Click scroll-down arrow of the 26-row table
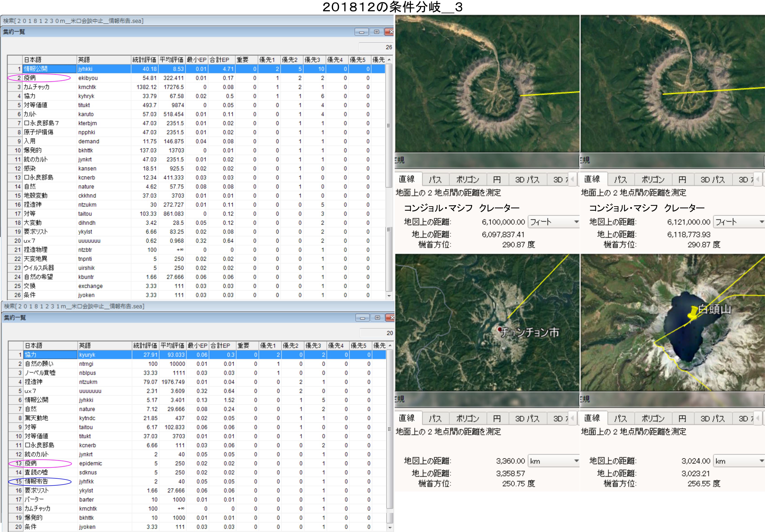The width and height of the screenshot is (765, 532). coord(389,296)
